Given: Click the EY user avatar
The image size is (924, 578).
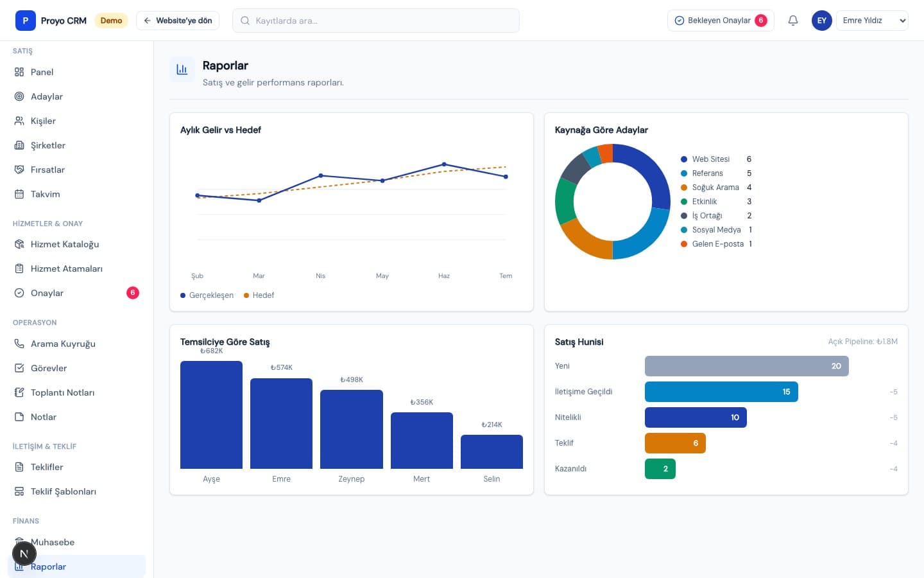Looking at the screenshot, I should tap(822, 21).
